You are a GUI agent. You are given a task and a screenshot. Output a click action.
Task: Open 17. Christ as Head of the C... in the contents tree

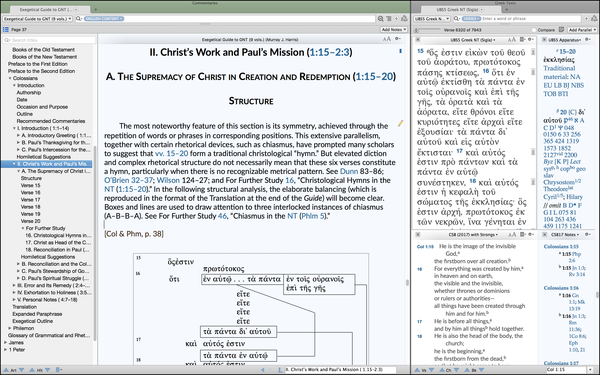[58, 242]
